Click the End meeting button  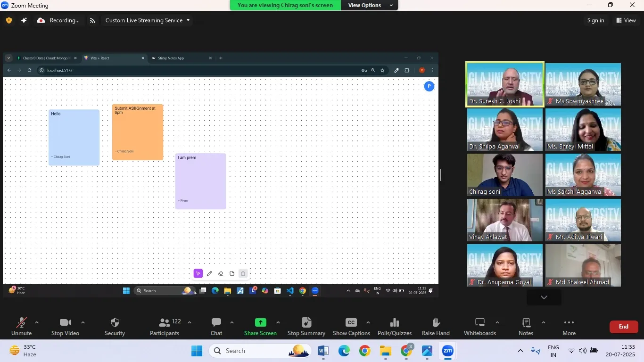point(623,327)
